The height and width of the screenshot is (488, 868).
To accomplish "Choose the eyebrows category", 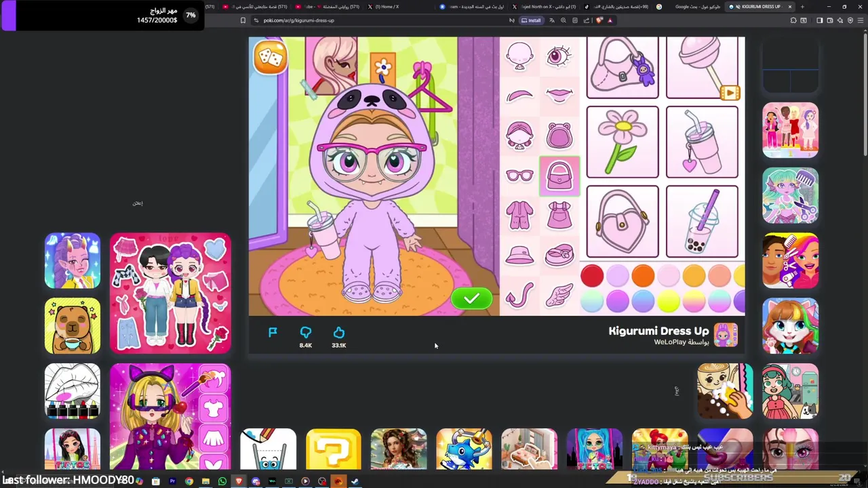I will click(x=519, y=96).
